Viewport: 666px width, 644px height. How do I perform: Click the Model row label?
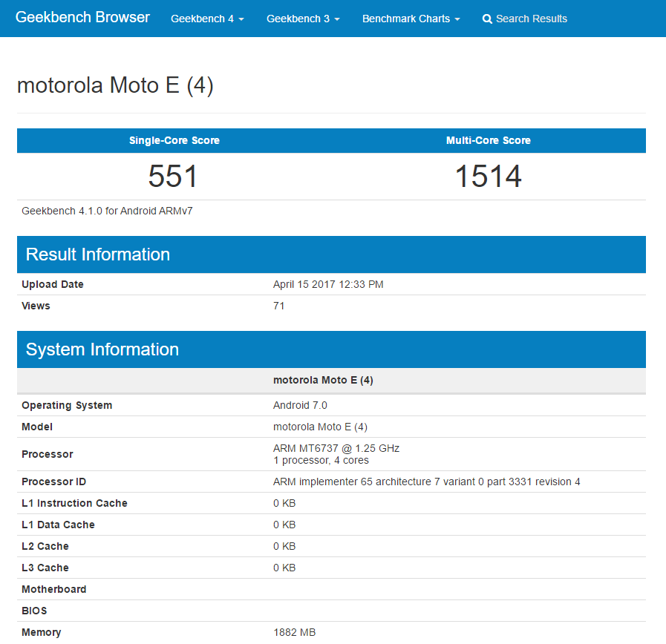pos(37,427)
